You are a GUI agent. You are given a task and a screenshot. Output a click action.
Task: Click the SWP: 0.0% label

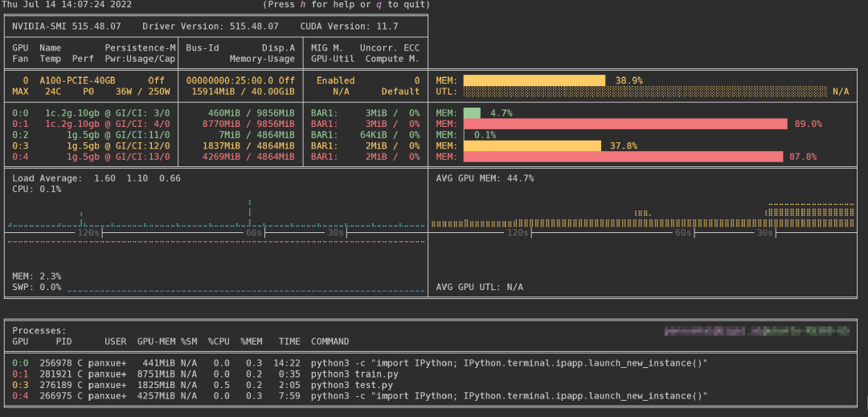(36, 287)
